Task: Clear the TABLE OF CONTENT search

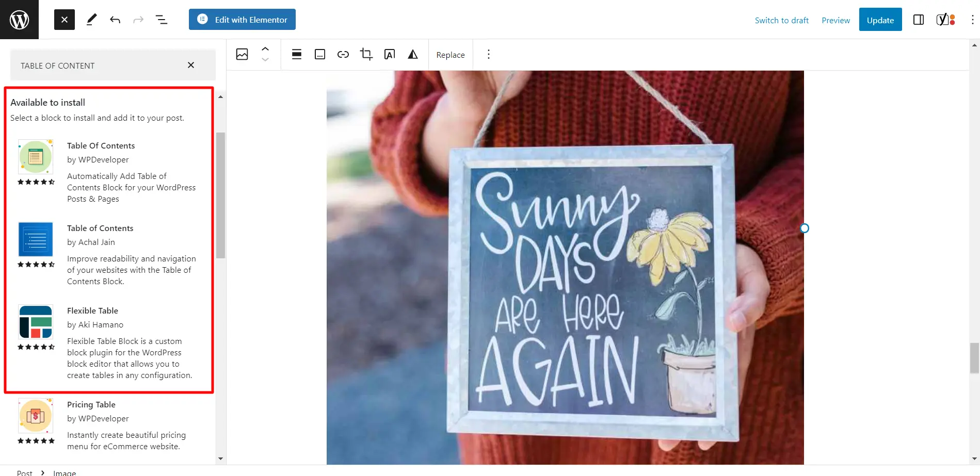Action: pyautogui.click(x=191, y=65)
